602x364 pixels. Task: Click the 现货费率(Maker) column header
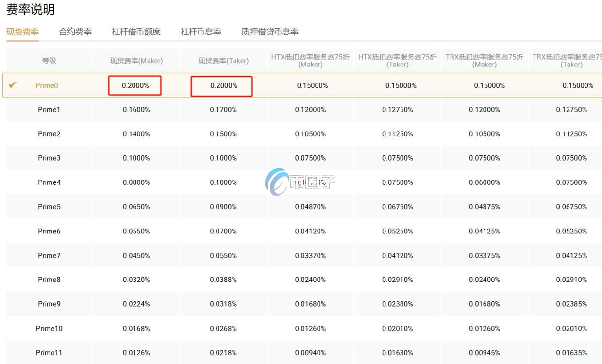click(135, 60)
